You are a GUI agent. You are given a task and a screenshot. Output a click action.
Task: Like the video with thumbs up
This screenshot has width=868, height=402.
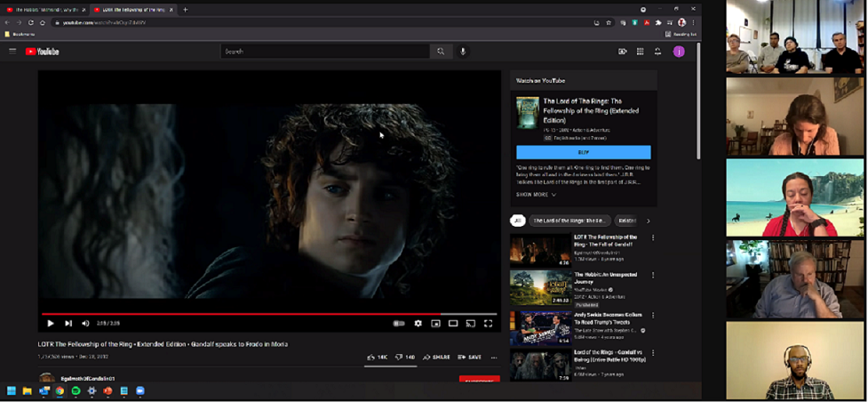click(x=377, y=357)
